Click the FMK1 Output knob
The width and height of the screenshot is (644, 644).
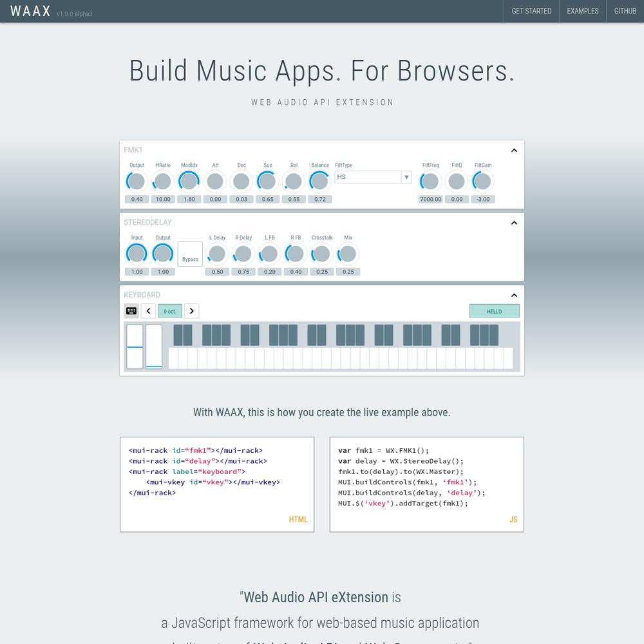(137, 181)
